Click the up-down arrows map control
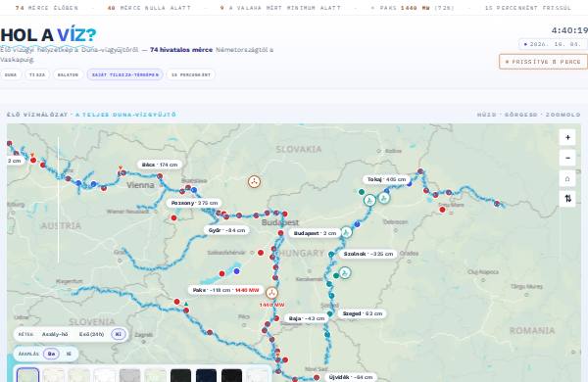This screenshot has height=382, width=588. (567, 198)
